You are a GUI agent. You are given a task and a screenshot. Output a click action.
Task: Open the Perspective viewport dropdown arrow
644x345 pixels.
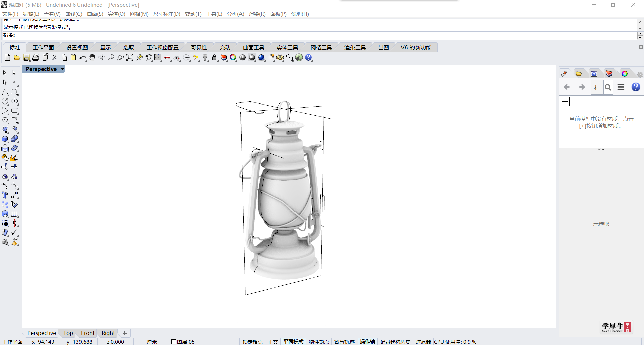[62, 69]
